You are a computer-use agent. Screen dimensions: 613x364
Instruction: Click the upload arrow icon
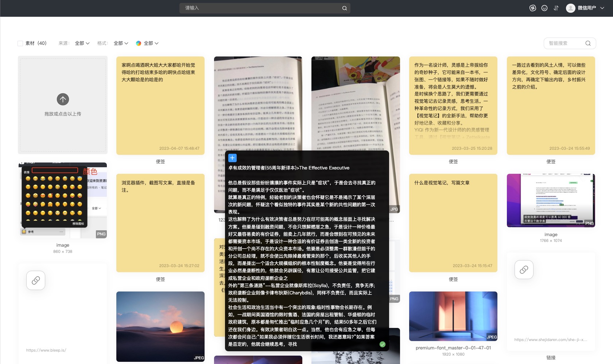63,99
